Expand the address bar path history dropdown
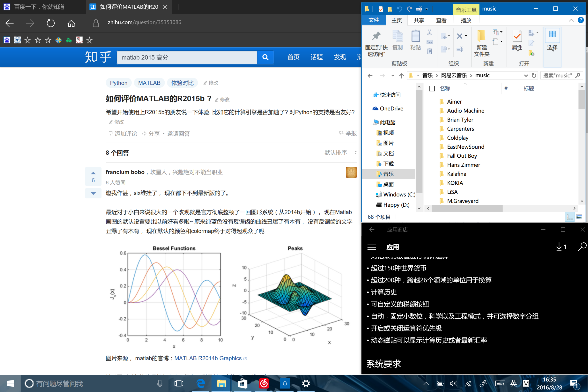 [x=526, y=75]
